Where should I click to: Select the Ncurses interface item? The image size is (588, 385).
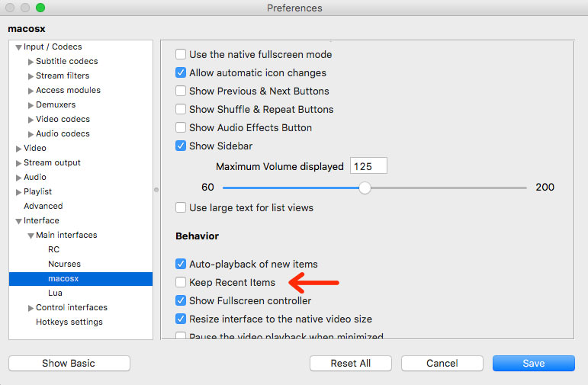point(64,264)
